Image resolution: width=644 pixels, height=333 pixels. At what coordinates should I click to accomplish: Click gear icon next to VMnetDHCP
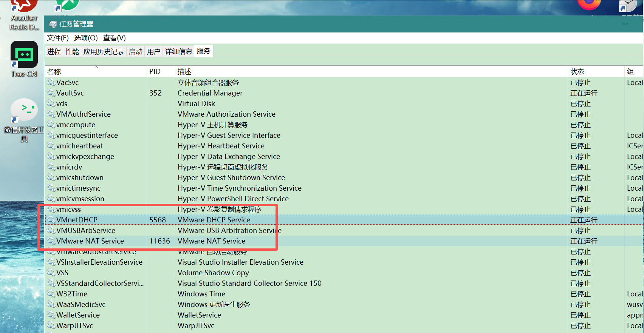[51, 220]
